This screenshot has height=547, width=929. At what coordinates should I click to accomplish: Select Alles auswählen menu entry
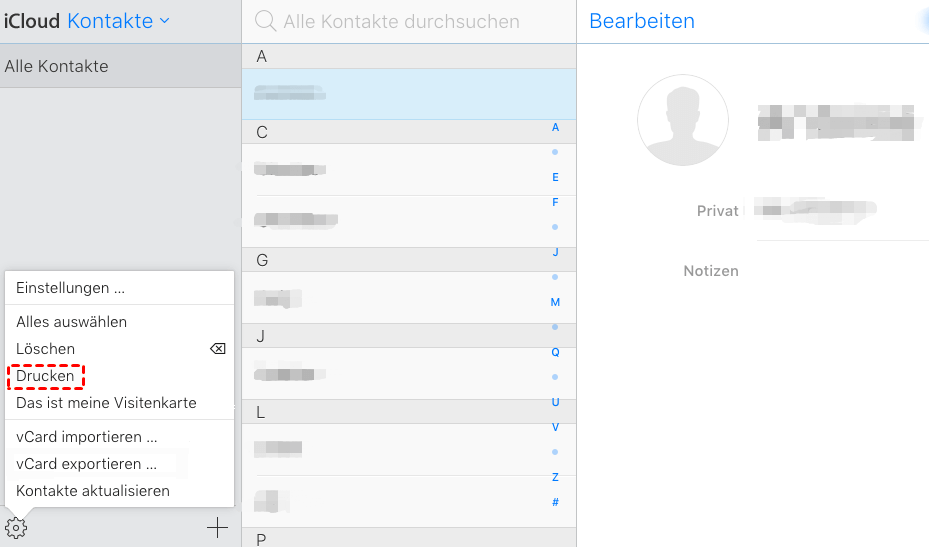tap(71, 322)
